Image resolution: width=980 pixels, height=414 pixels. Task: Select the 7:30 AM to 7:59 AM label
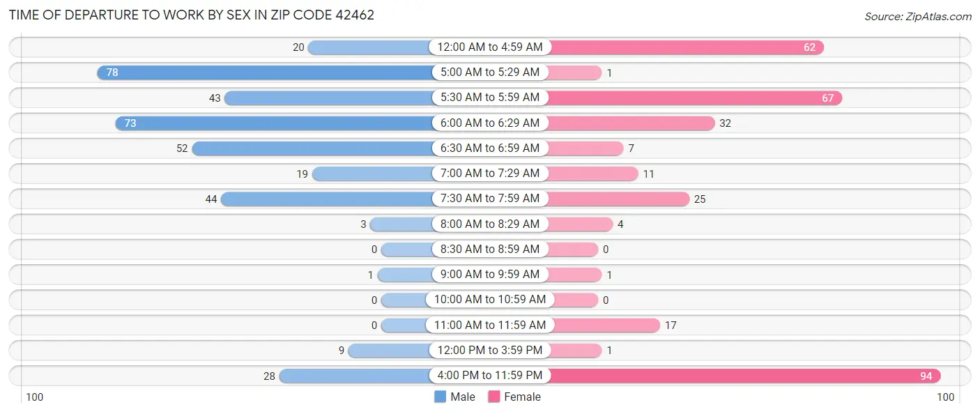click(490, 199)
